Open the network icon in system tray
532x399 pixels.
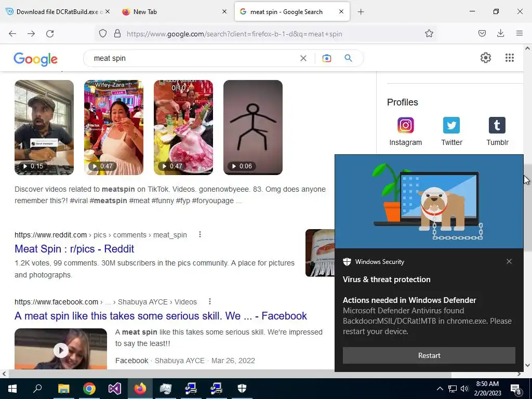(453, 389)
